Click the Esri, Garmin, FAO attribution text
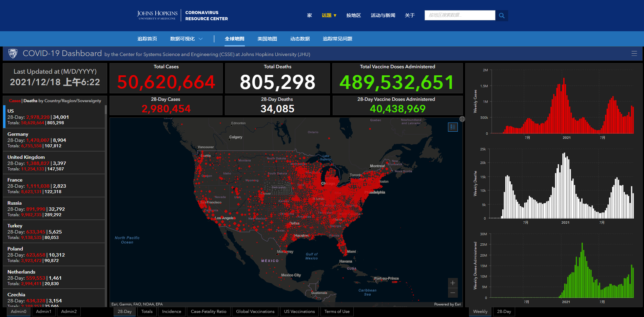 pos(137,304)
